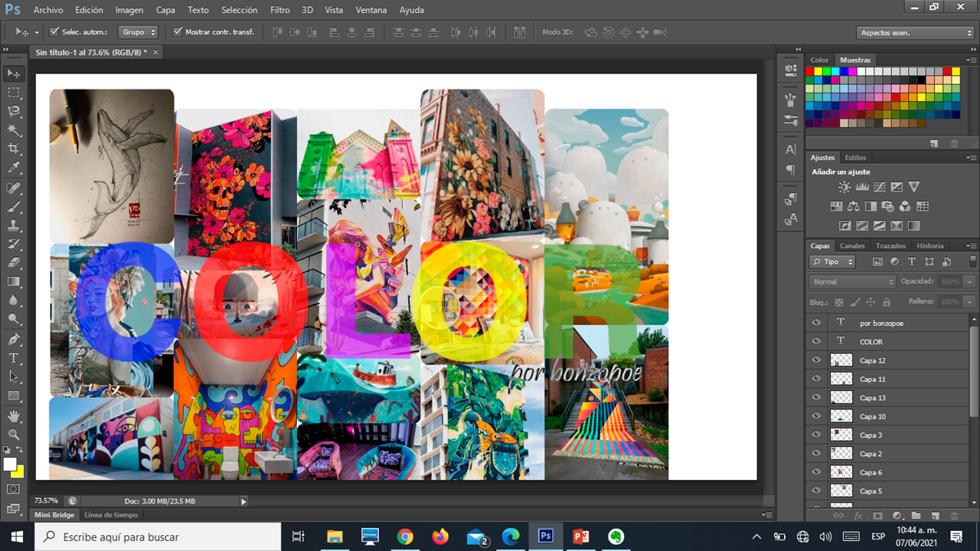Open PowerPoint from the taskbar
The width and height of the screenshot is (980, 551).
click(x=581, y=536)
